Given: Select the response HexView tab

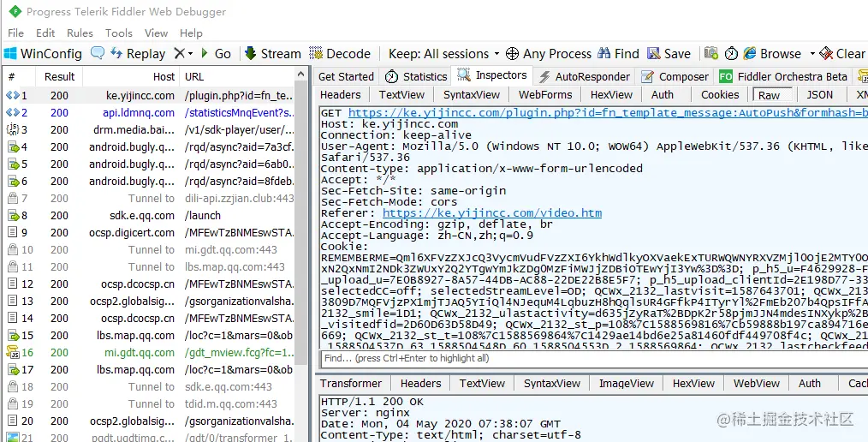Looking at the screenshot, I should pos(693,383).
